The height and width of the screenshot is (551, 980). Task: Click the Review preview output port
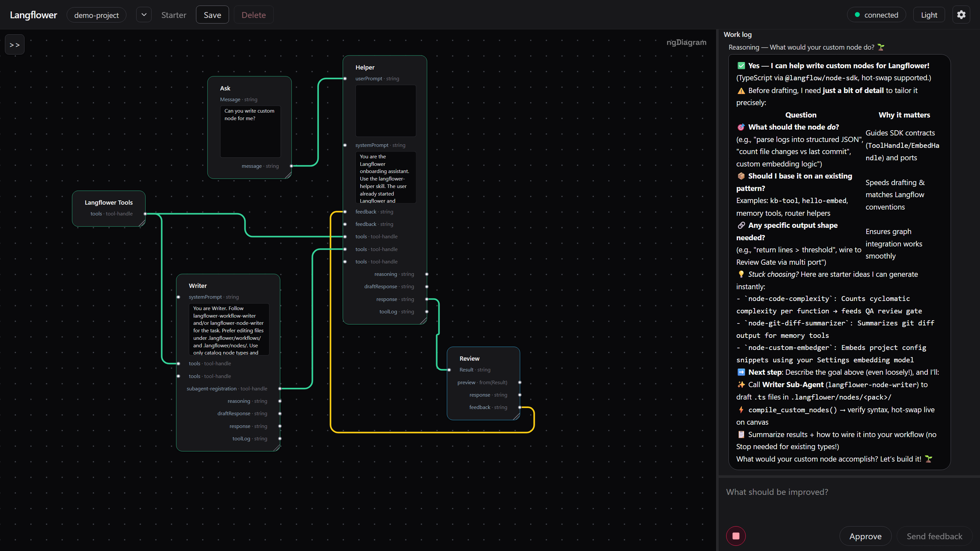tap(520, 382)
